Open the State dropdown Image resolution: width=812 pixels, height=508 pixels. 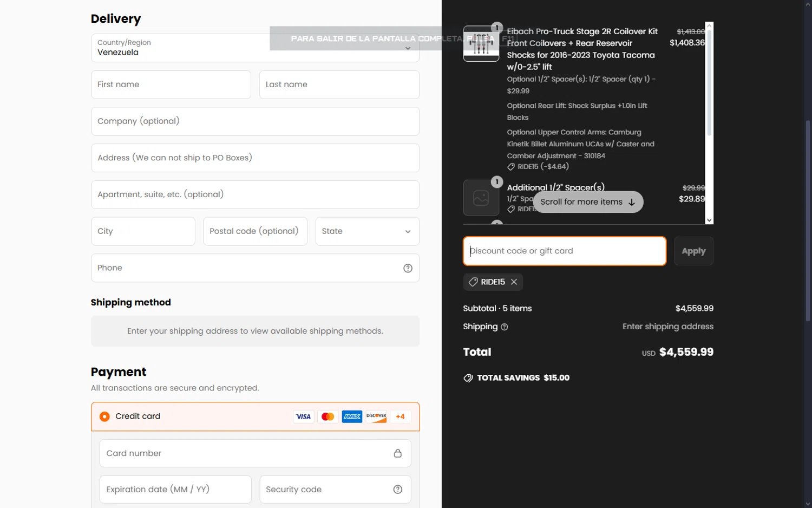(x=367, y=231)
